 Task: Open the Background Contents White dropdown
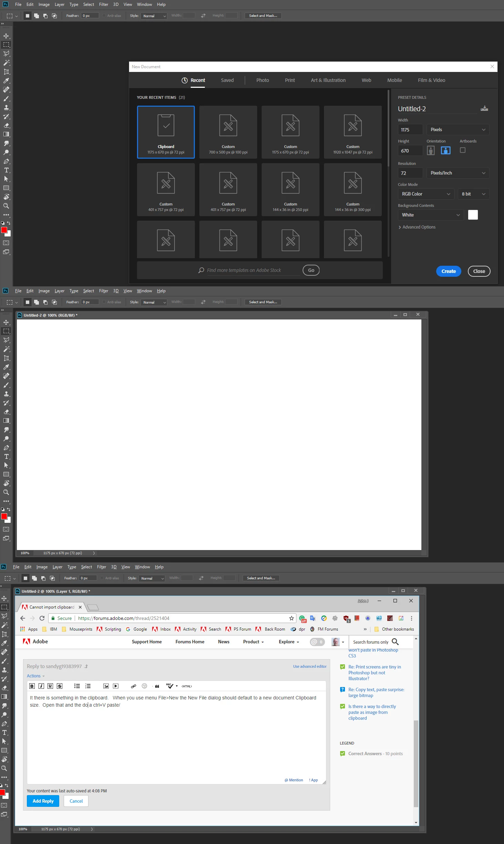click(x=431, y=215)
